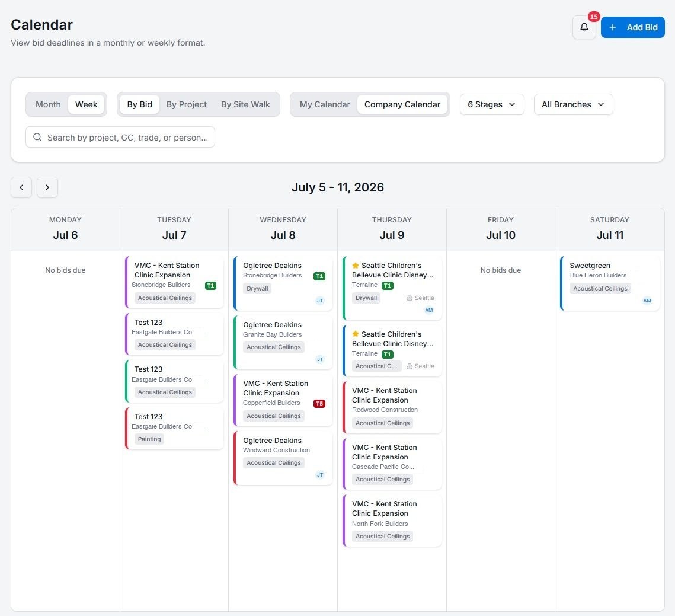Image resolution: width=675 pixels, height=616 pixels.
Task: Click the JT avatar on Ogletree Deakins Drywall bid
Action: [x=320, y=301]
